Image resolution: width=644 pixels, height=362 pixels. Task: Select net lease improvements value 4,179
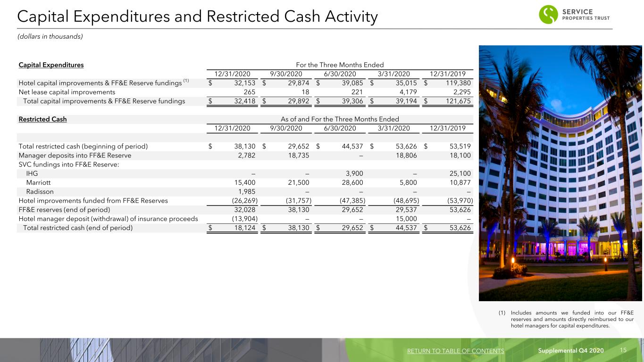(408, 92)
